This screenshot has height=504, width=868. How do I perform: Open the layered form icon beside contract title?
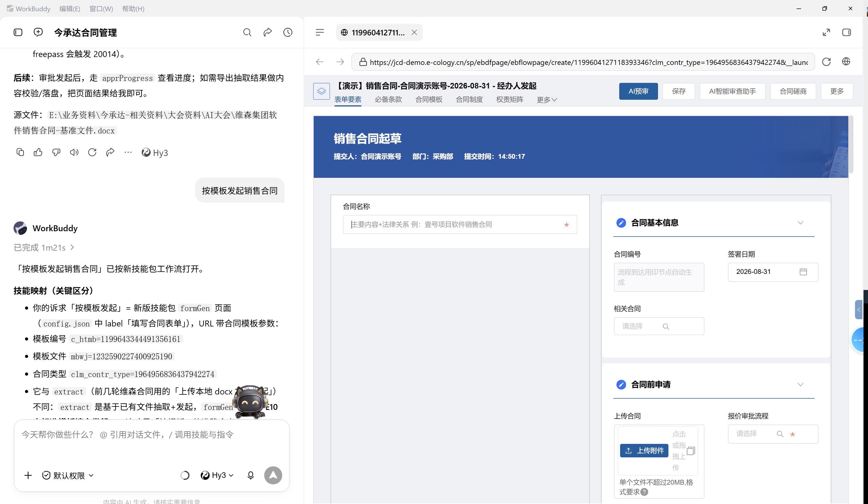321,91
